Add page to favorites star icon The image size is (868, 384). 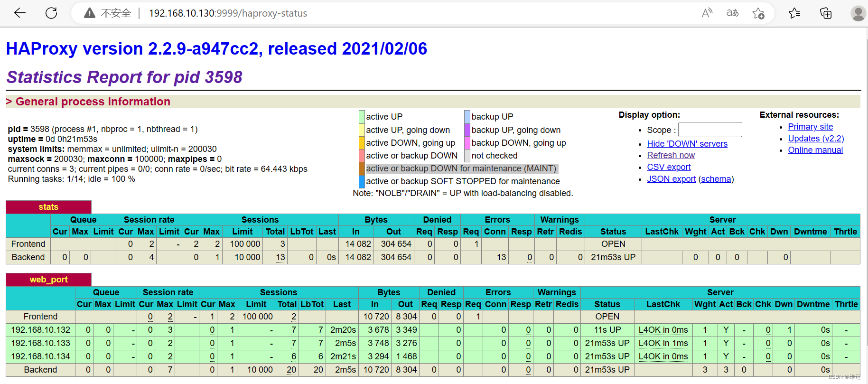(x=758, y=13)
